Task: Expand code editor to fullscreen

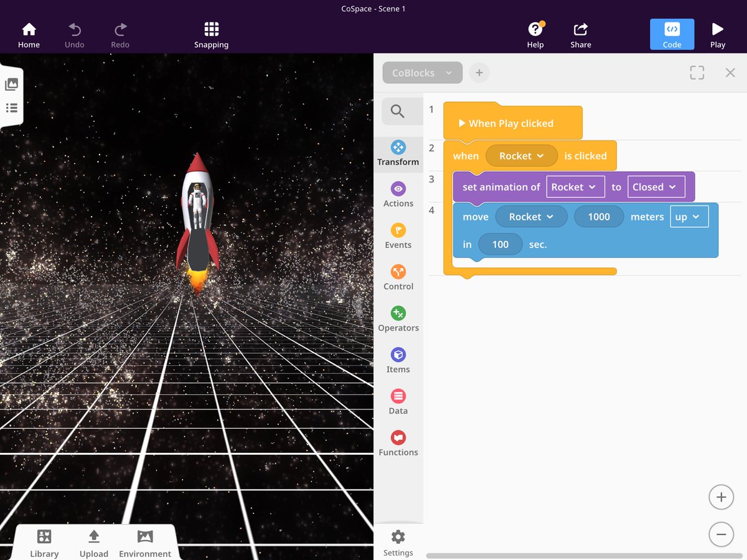Action: 697,73
